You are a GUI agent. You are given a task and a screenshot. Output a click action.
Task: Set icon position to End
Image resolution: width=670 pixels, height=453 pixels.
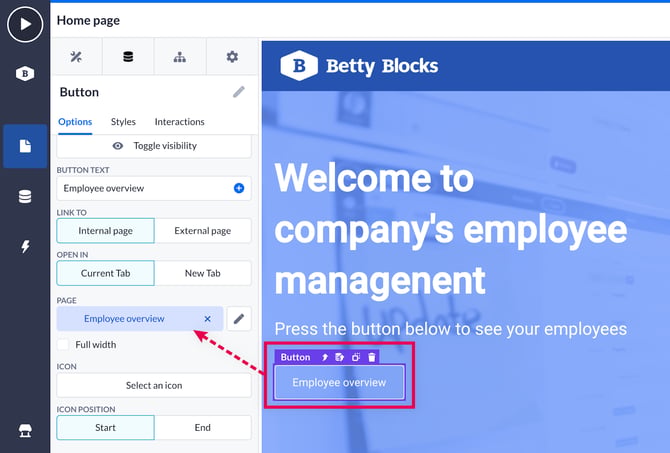point(203,427)
